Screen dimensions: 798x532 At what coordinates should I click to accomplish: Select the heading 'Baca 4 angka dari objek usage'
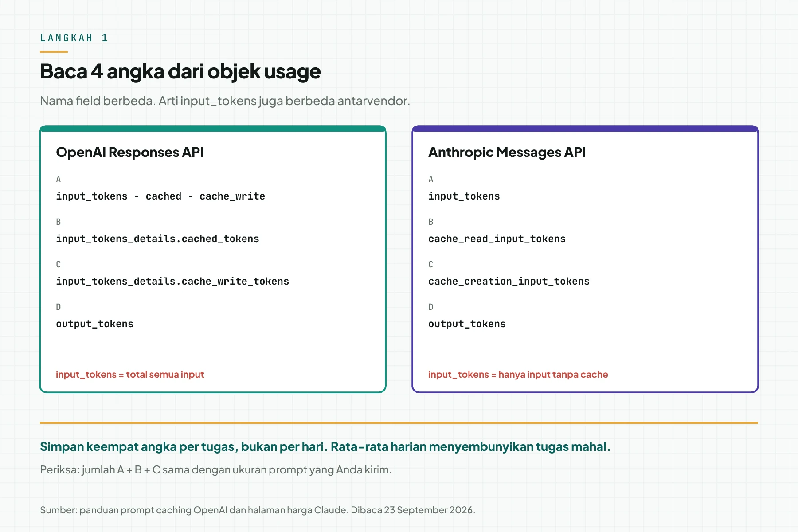(x=180, y=72)
